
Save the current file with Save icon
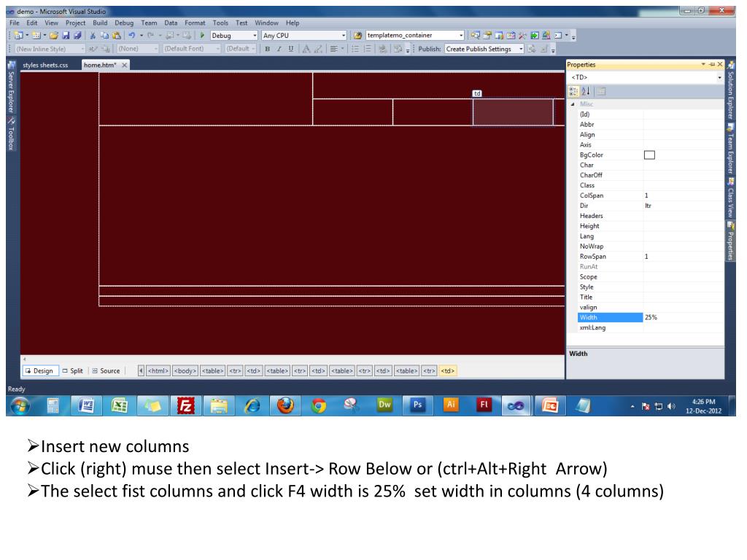pyautogui.click(x=66, y=35)
